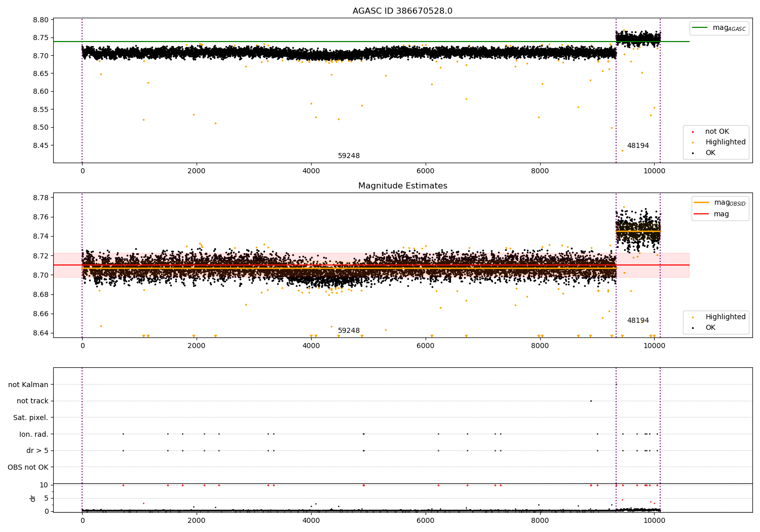Viewport: 760px width, 532px height.
Task: Select the mag AGASC legend entry in top plot
Action: point(719,28)
